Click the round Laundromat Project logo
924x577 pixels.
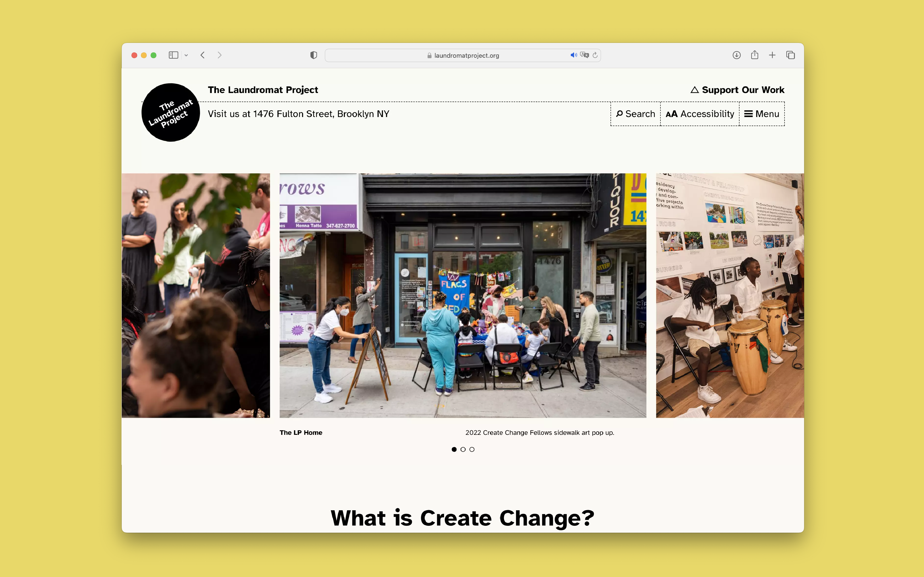tap(171, 113)
